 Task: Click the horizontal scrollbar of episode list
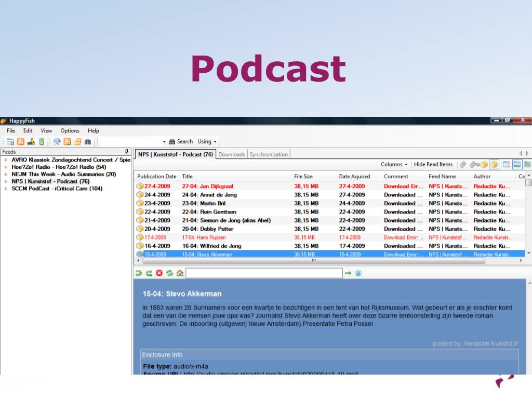314,261
